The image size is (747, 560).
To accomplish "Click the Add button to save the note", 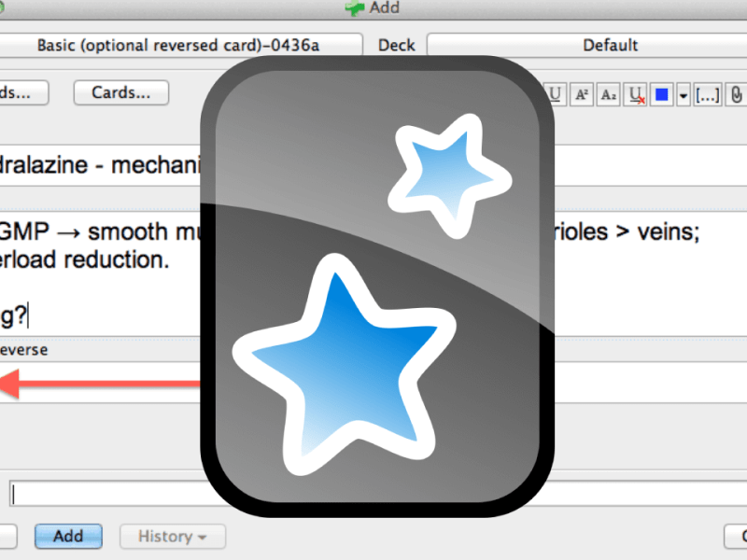I will coord(68,537).
